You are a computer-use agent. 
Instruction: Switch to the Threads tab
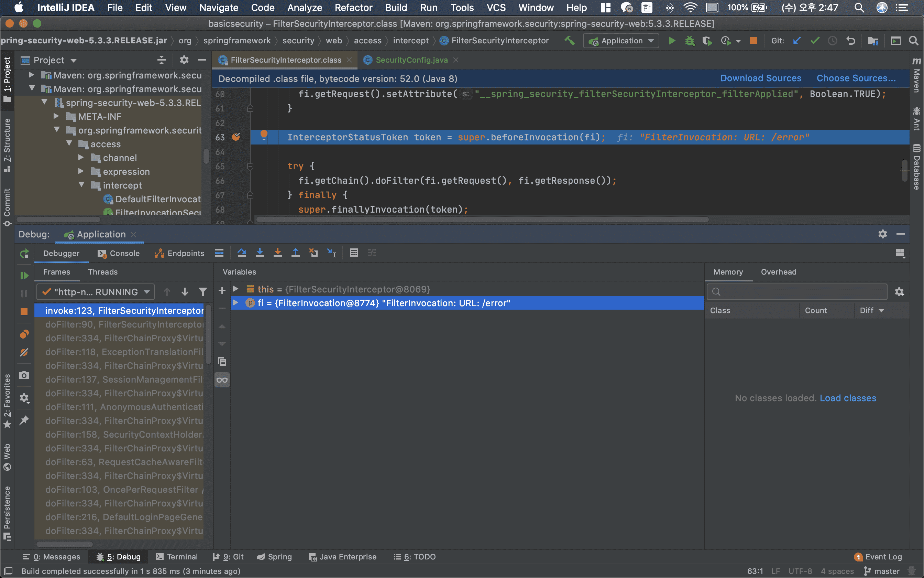(103, 272)
